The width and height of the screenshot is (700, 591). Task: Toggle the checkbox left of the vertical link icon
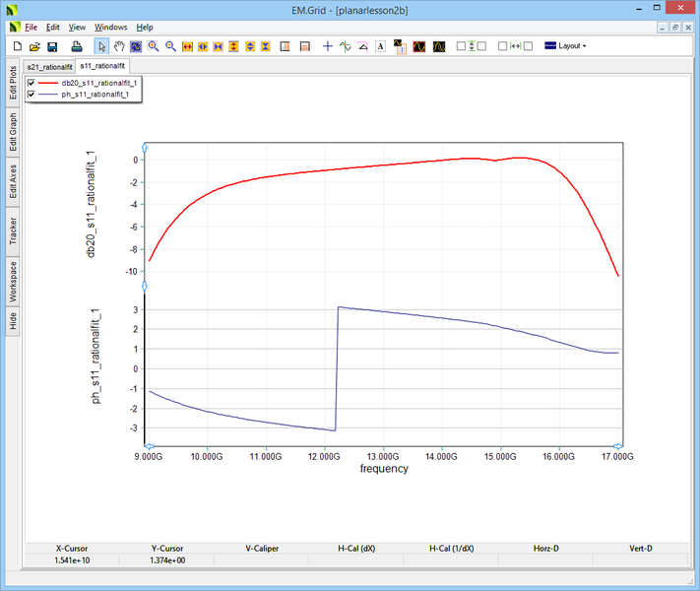(461, 46)
